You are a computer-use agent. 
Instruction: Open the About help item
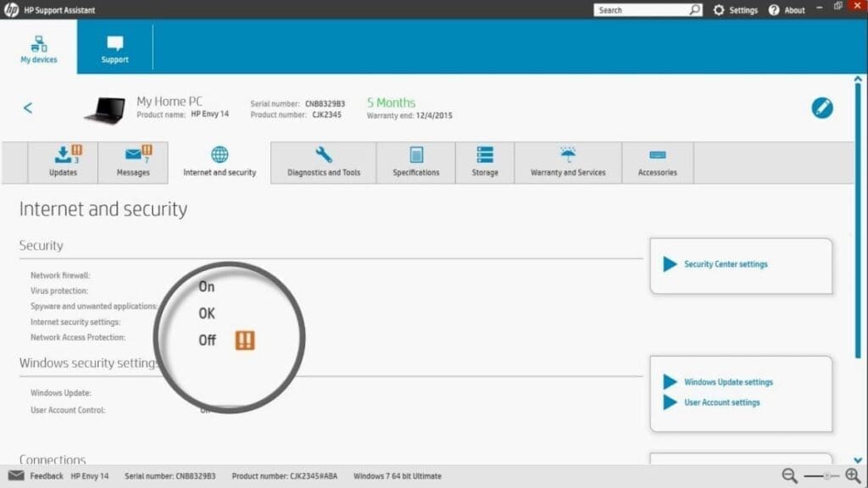[787, 10]
